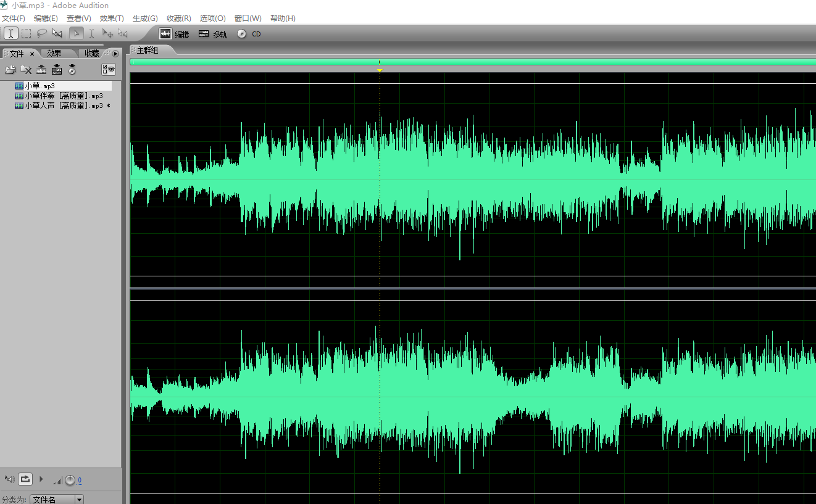
Task: Open the 文件 (File) menu
Action: (x=13, y=19)
